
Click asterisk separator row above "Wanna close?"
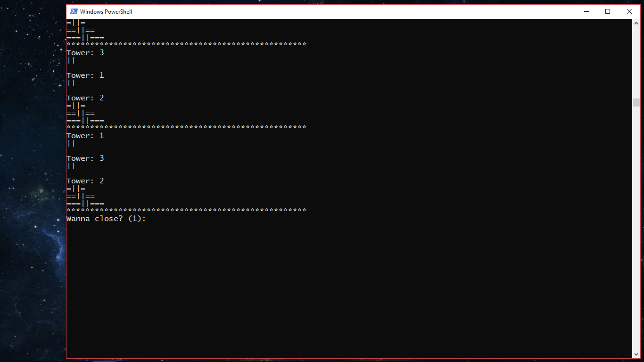pyautogui.click(x=186, y=210)
